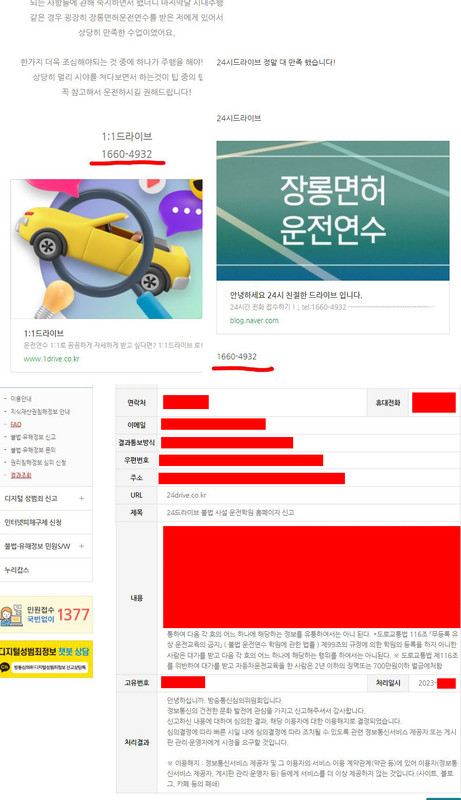Click the yellow car magnifier thumbnail
This screenshot has height=800, width=461.
[107, 248]
